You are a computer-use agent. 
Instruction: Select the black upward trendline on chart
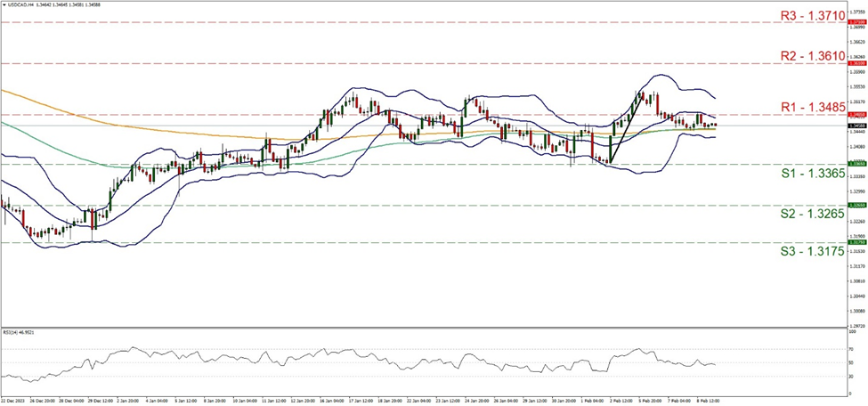[x=625, y=126]
